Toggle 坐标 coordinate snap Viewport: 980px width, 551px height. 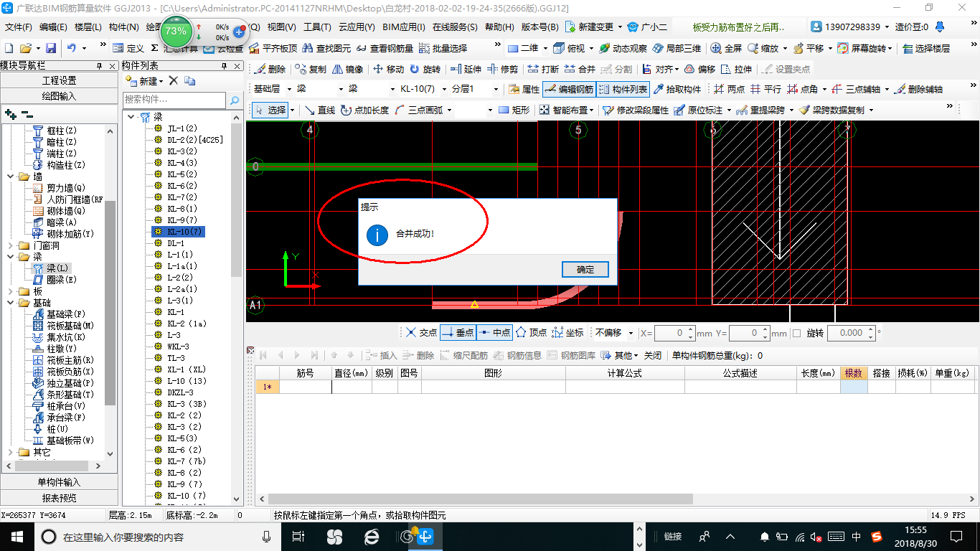[x=567, y=333]
